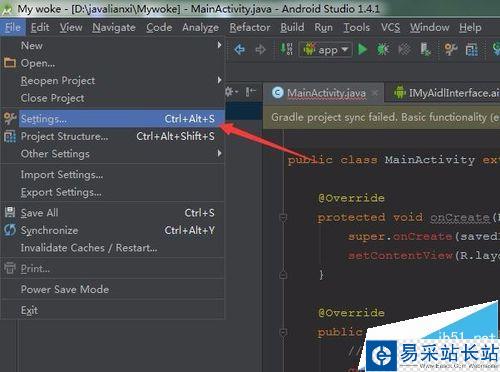
Task: Click the Debug app bug icon
Action: pos(382,49)
